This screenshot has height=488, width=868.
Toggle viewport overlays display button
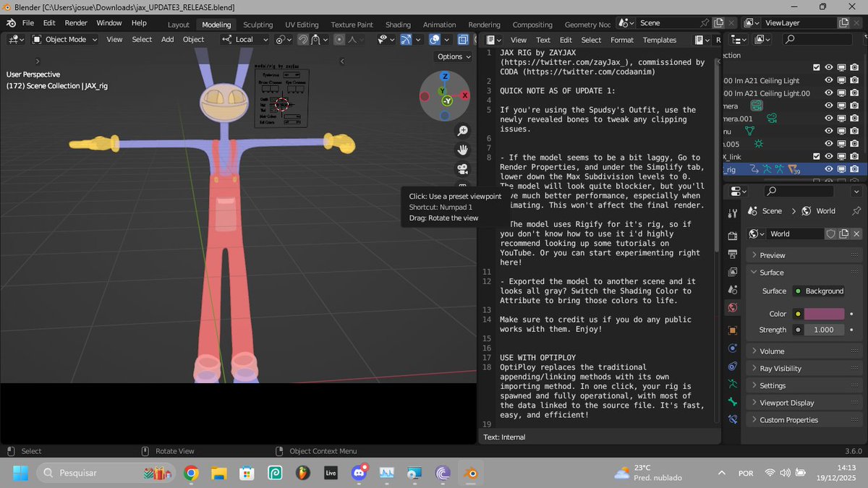coord(435,40)
